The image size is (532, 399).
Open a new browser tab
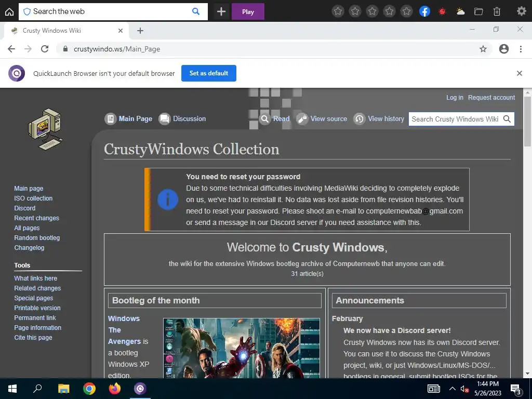[x=140, y=31]
